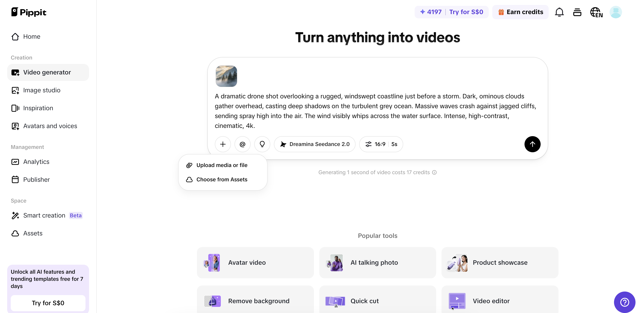644x313 pixels.
Task: Select Upload media or file option
Action: 222,165
